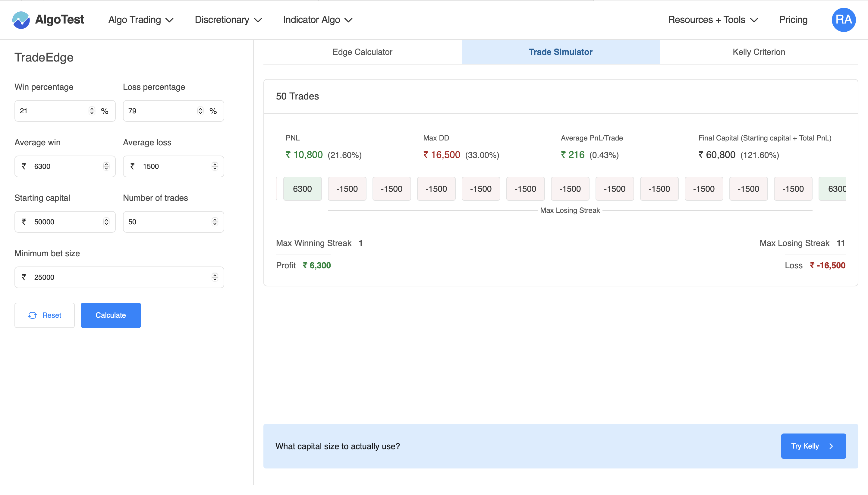Decrease Average loss using its stepper arrows
This screenshot has height=495, width=868.
click(216, 168)
